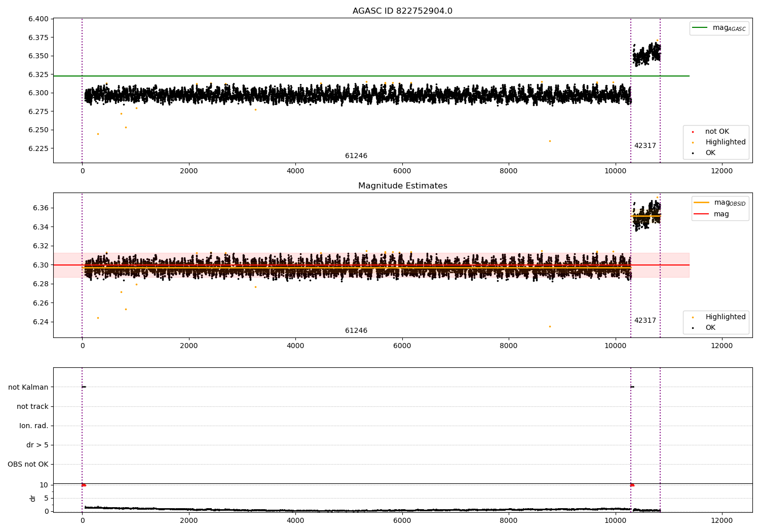Click the "Magnitude Estimates" plot title

click(402, 186)
